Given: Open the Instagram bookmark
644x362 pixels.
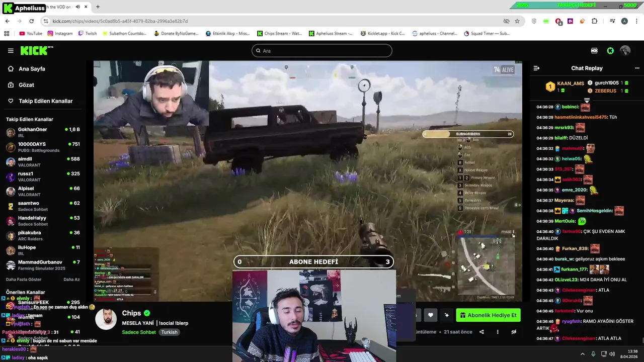Looking at the screenshot, I should point(60,34).
